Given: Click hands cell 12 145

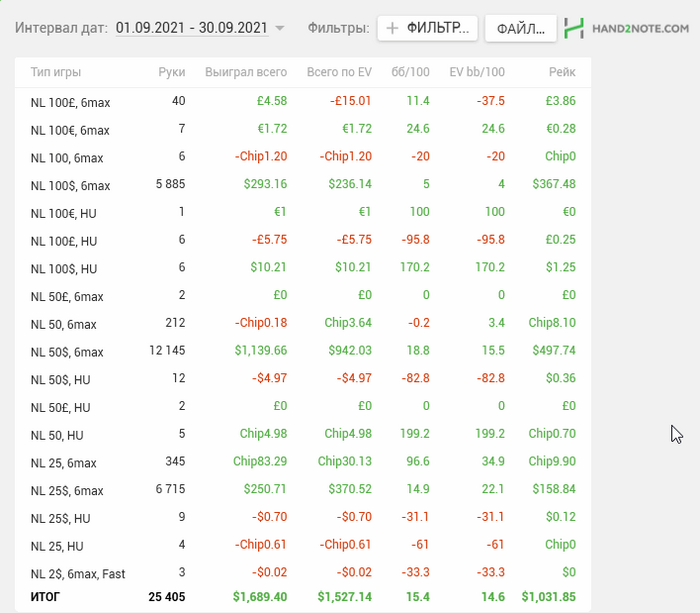Looking at the screenshot, I should pos(167,350).
